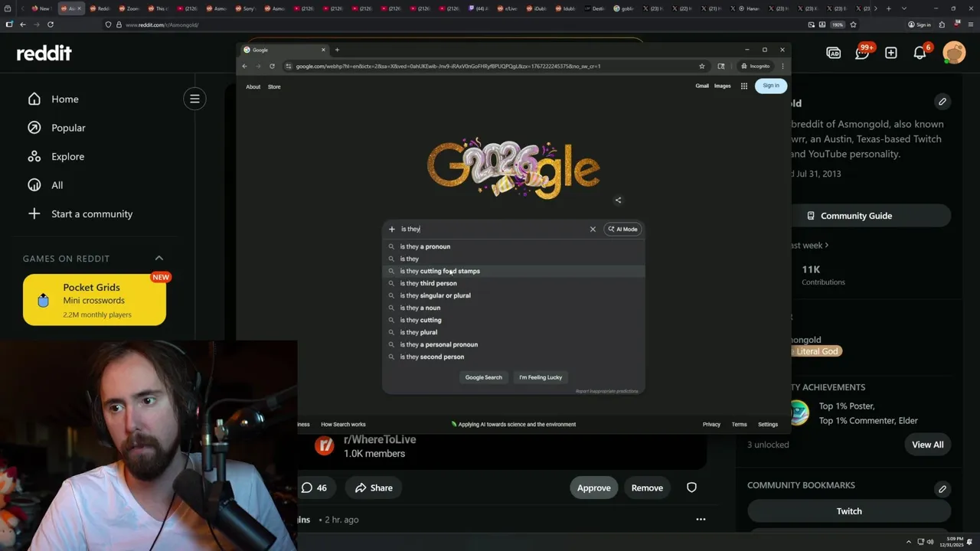The height and width of the screenshot is (551, 980).
Task: Open the Reddit user avatar menu
Action: pos(954,53)
